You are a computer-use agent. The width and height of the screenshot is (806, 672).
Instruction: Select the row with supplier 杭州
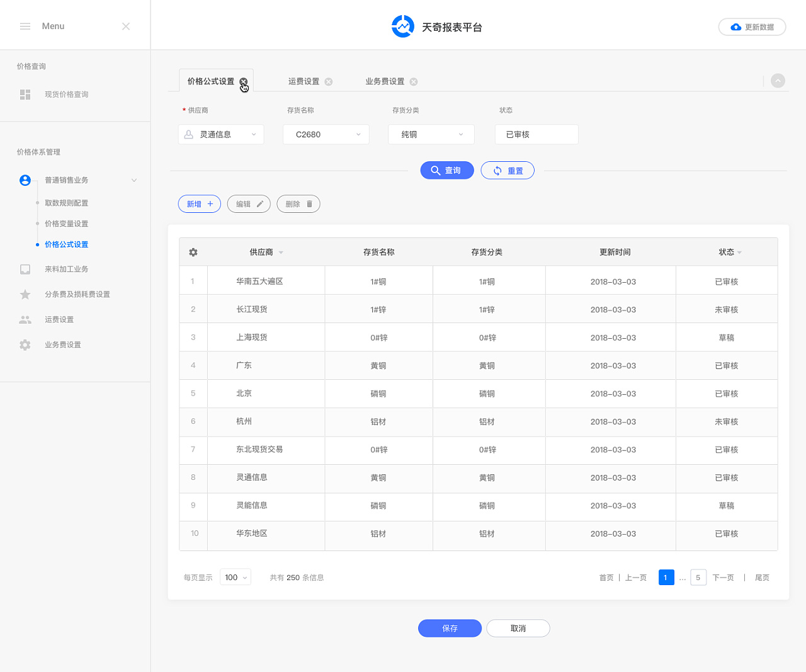pos(479,421)
